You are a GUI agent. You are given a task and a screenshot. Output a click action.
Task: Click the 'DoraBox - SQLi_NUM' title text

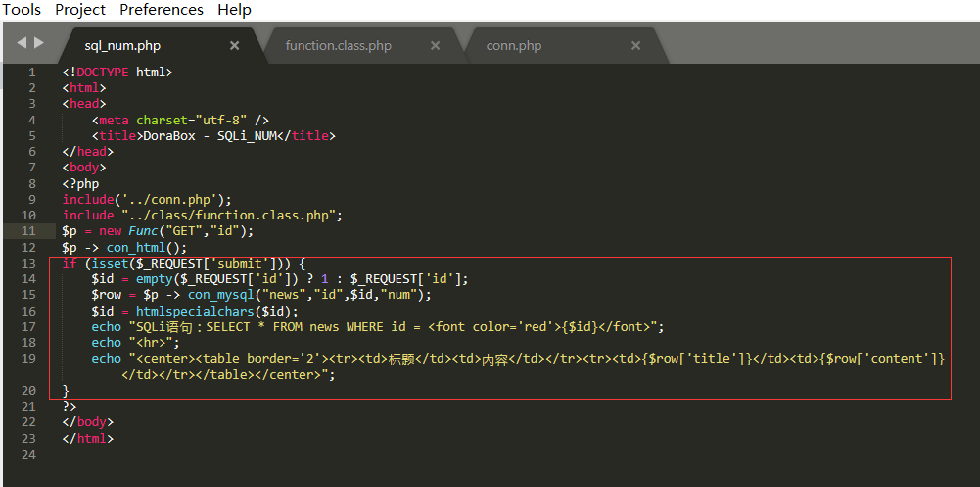pyautogui.click(x=210, y=135)
